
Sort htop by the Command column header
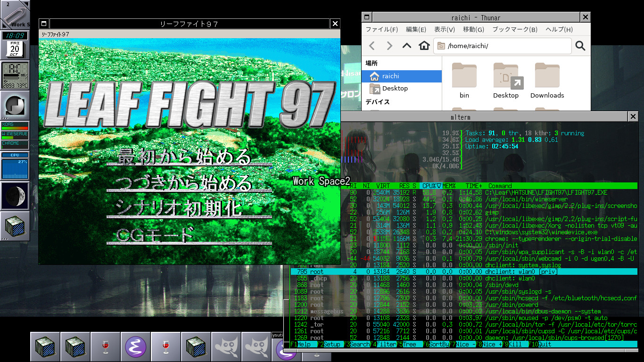(x=500, y=186)
